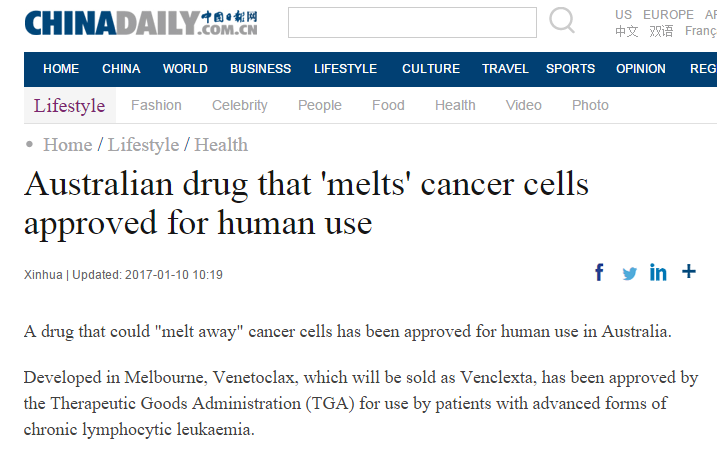This screenshot has width=717, height=453.
Task: Click inside the search text box
Action: point(411,22)
